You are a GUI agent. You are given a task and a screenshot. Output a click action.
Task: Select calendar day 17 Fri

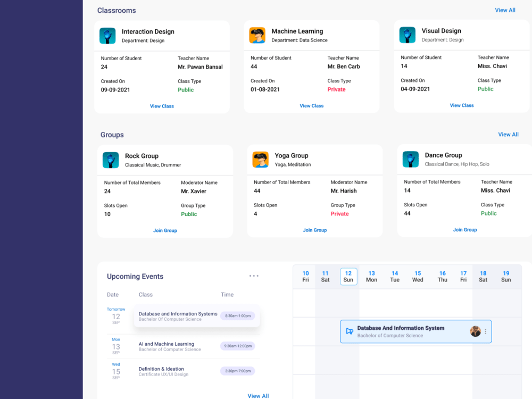463,277
